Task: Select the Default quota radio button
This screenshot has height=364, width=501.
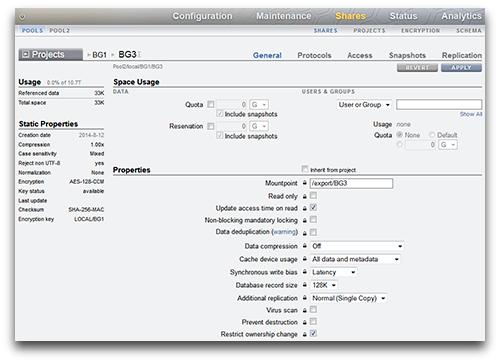Action: click(x=432, y=135)
